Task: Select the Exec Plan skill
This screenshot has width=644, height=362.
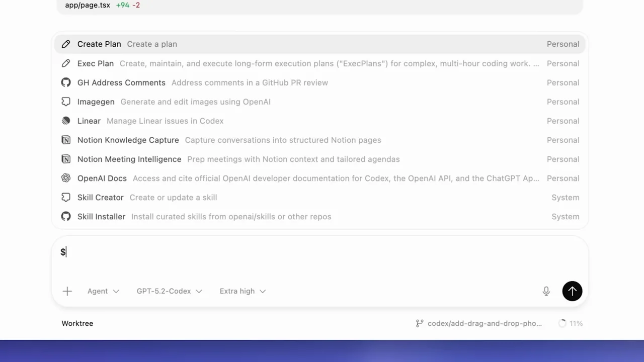Action: click(x=320, y=63)
